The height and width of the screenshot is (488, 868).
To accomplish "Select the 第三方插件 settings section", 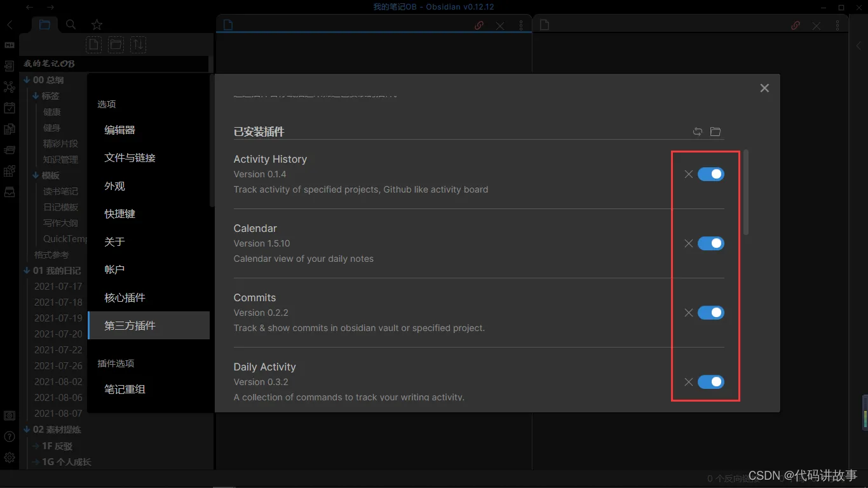I will 149,325.
